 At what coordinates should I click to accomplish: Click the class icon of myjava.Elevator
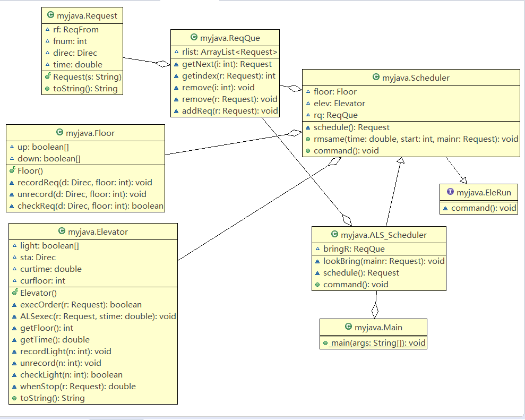pyautogui.click(x=62, y=231)
